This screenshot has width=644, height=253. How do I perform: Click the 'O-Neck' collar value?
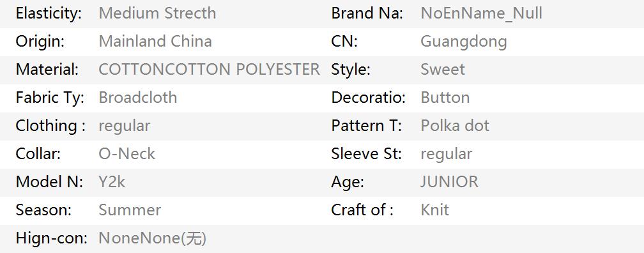[127, 153]
